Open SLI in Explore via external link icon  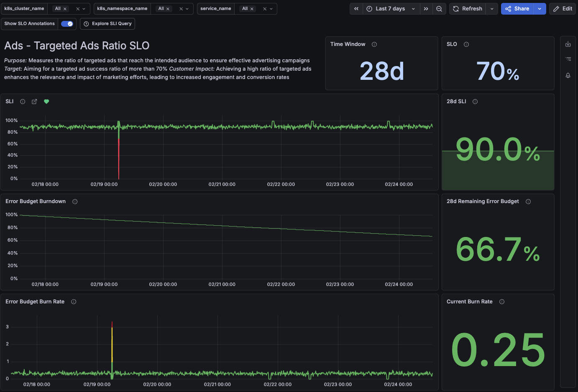click(x=34, y=101)
